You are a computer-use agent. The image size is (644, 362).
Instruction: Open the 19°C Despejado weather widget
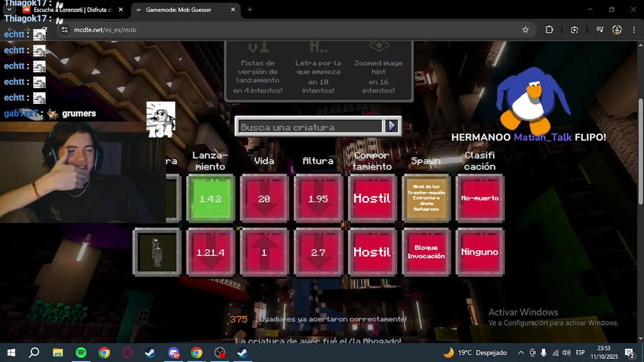point(474,352)
